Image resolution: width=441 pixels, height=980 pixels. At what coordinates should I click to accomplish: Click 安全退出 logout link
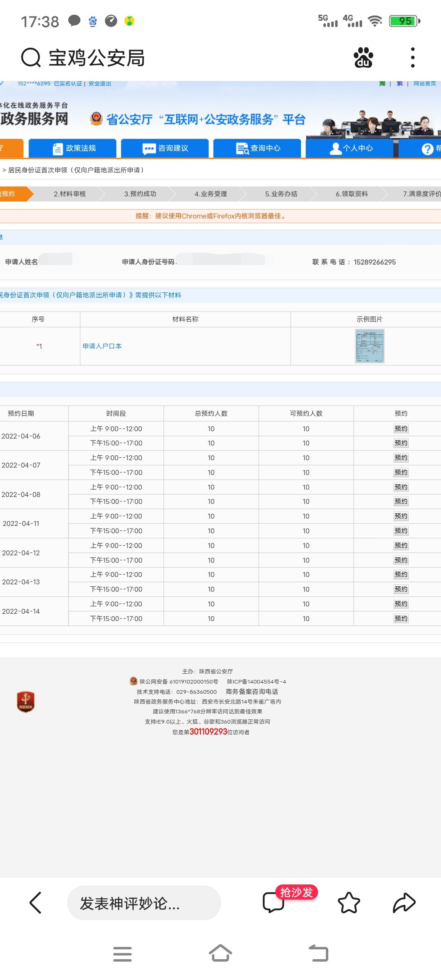pos(100,84)
